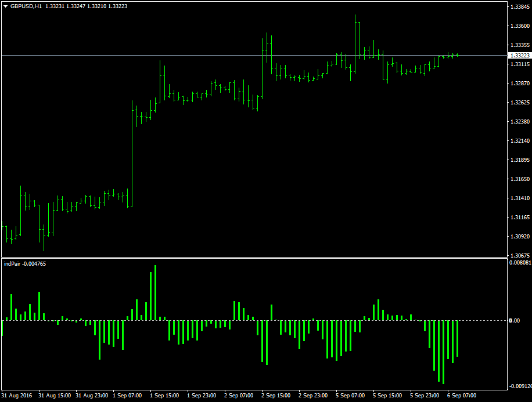This screenshot has height=402, width=532.
Task: Select the 1.32380 price scale value
Action: [520, 122]
